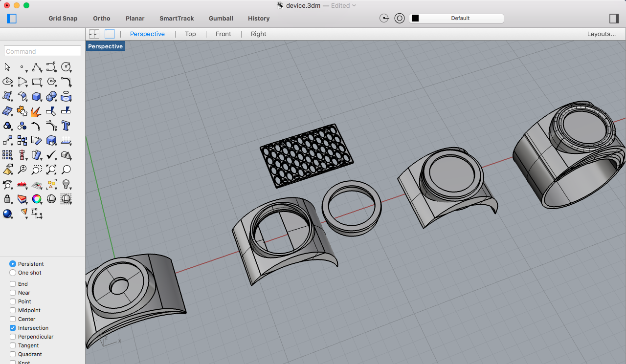
Task: Uncheck the Intersection object snap
Action: click(x=13, y=328)
